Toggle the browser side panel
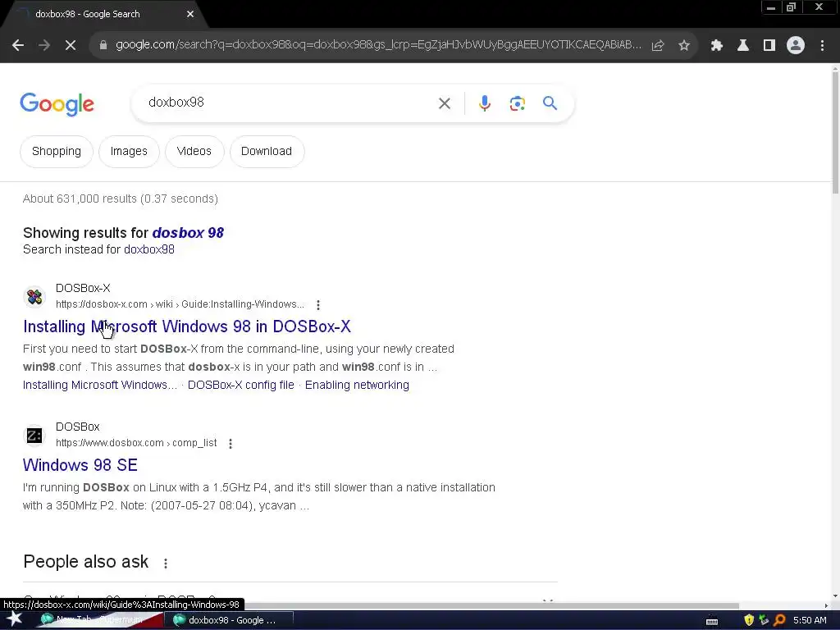 point(769,46)
